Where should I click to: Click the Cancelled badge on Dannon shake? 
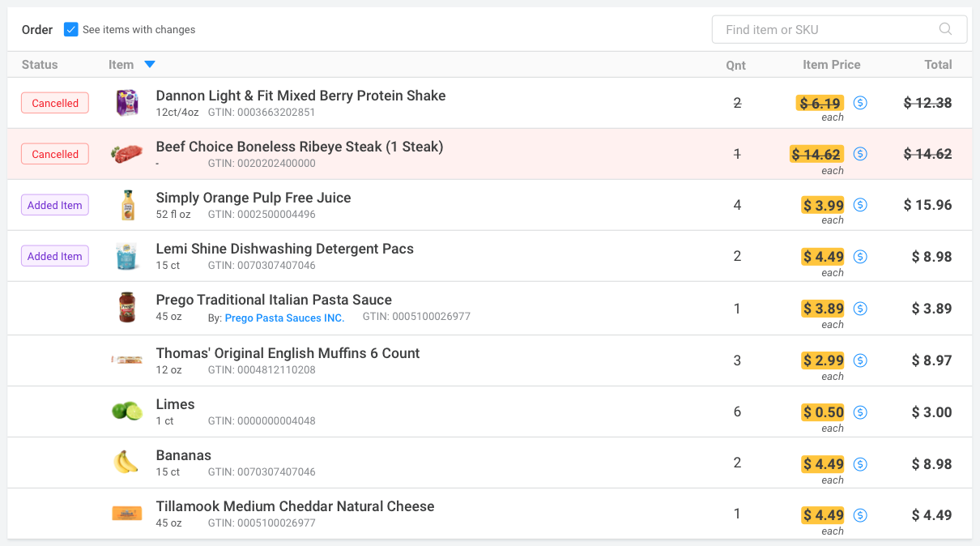click(55, 103)
